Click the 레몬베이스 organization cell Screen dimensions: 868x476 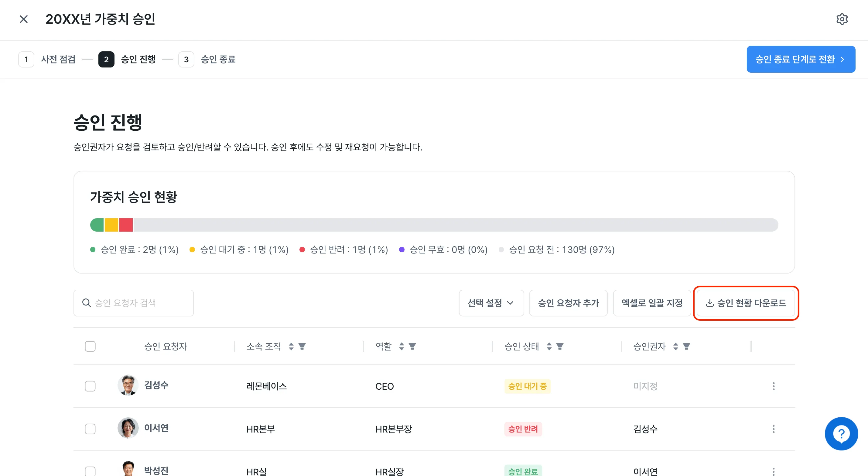tap(267, 386)
